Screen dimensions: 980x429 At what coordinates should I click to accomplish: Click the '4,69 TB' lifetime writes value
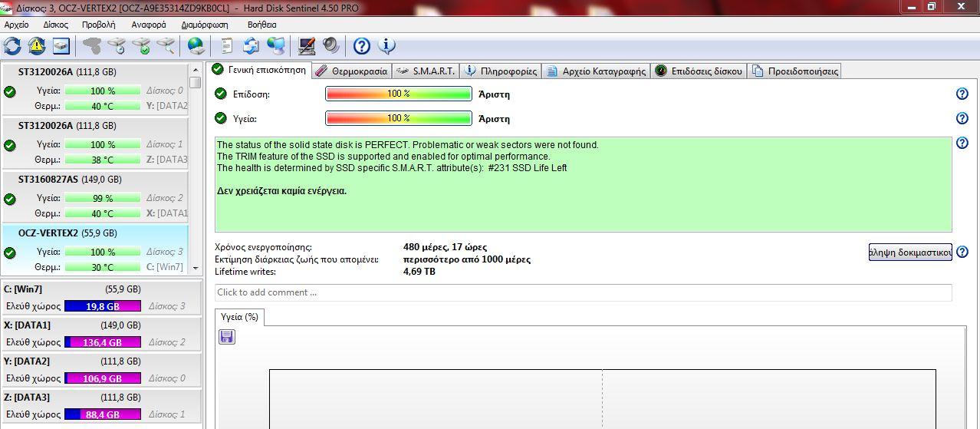tap(419, 272)
